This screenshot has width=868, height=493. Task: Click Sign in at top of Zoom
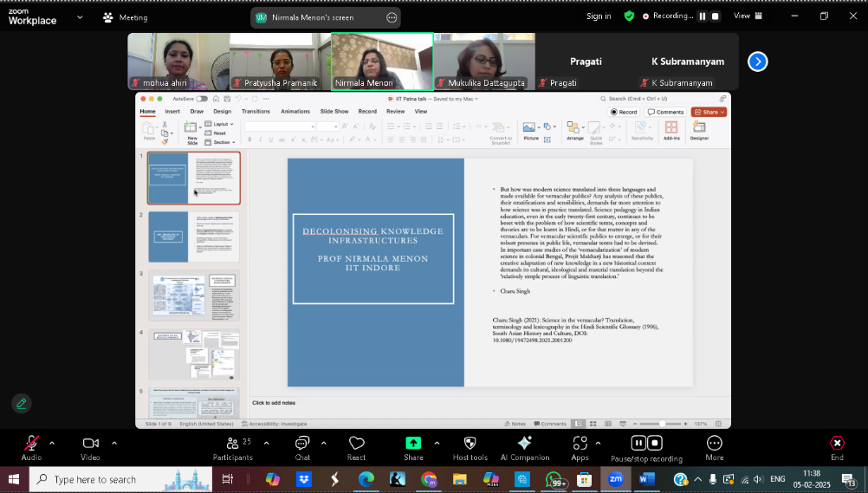[599, 16]
